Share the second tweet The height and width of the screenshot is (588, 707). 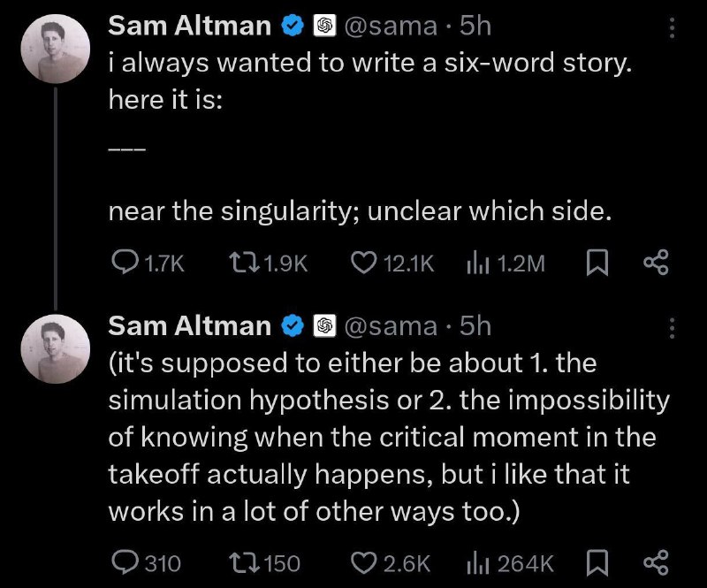click(x=656, y=564)
